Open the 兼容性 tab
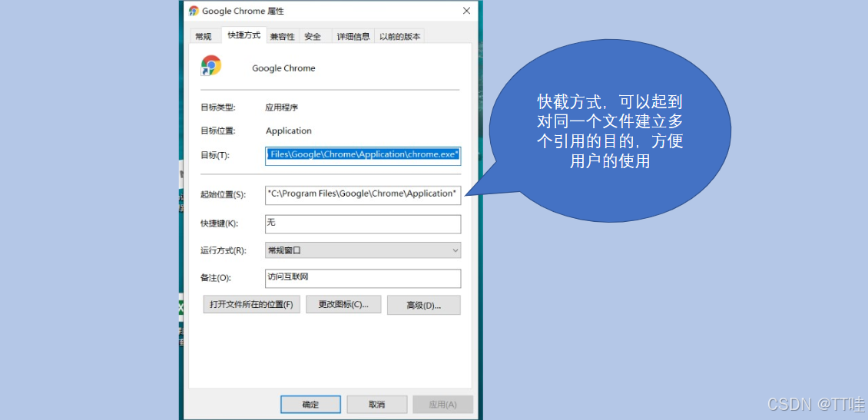This screenshot has height=420, width=868. (283, 37)
